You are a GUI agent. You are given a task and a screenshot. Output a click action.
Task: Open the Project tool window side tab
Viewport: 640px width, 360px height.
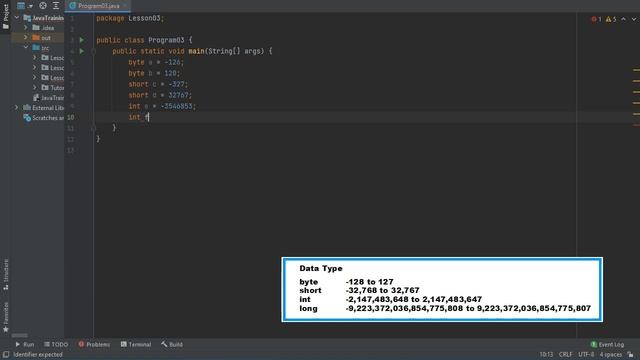(5, 16)
